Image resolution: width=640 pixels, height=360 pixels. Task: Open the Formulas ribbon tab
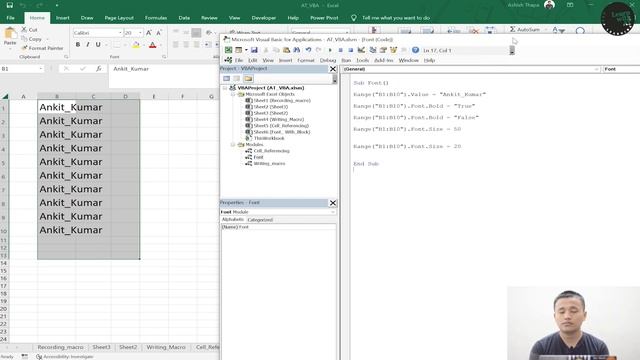156,18
